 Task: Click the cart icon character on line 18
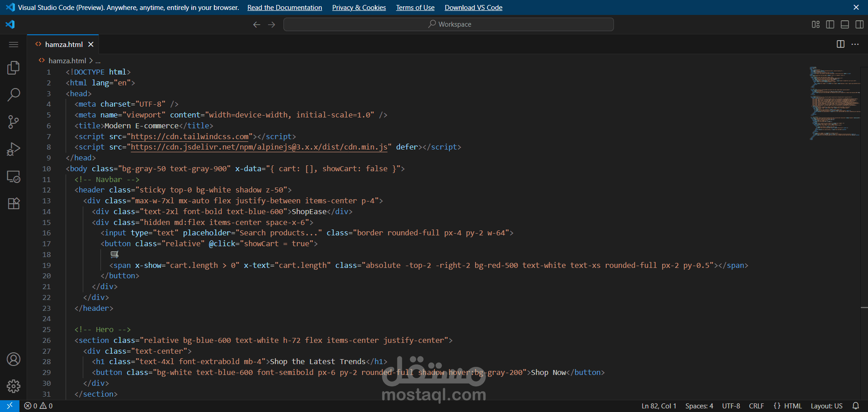[114, 254]
